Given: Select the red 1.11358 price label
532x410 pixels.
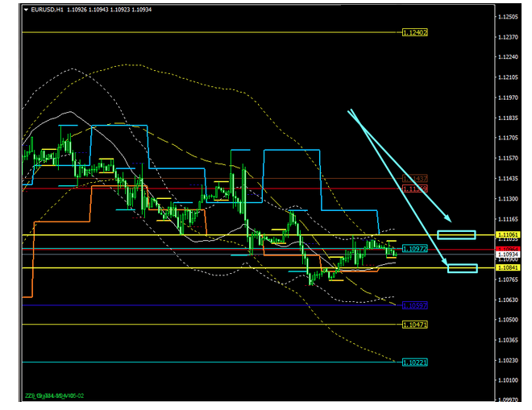Looking at the screenshot, I should 414,188.
